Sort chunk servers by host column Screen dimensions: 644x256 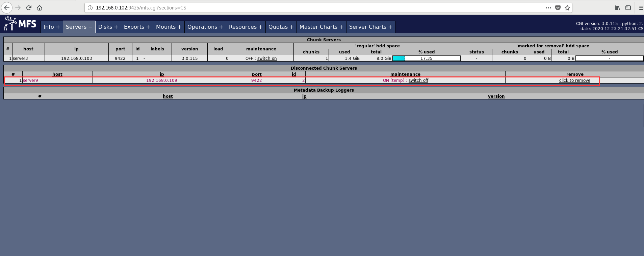28,49
